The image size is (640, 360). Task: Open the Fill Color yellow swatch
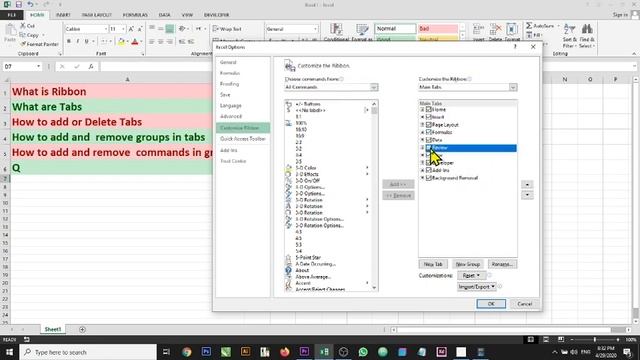pyautogui.click(x=121, y=41)
